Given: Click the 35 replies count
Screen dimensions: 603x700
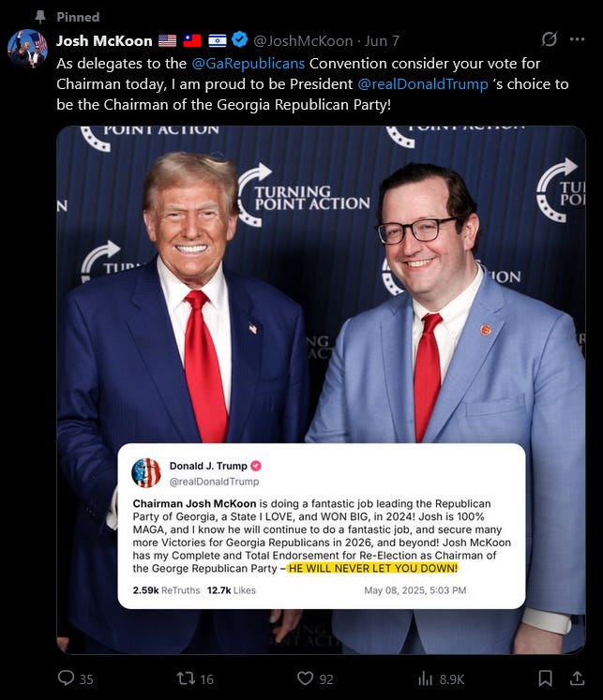Looking at the screenshot, I should pyautogui.click(x=86, y=679).
